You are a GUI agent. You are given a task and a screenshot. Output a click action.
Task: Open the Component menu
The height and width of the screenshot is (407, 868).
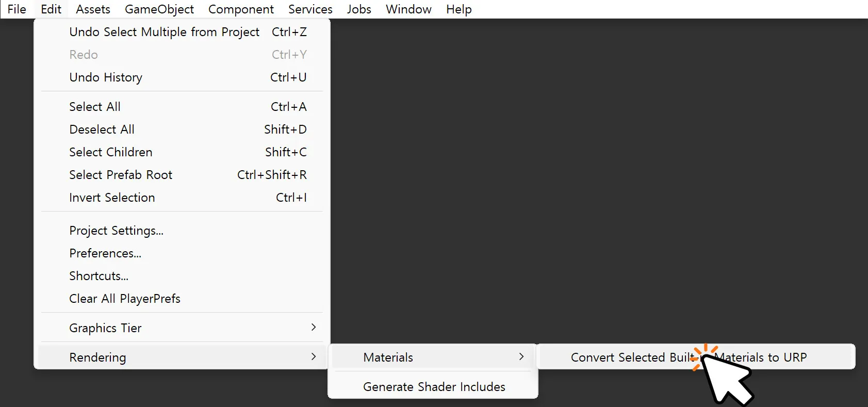(x=241, y=9)
